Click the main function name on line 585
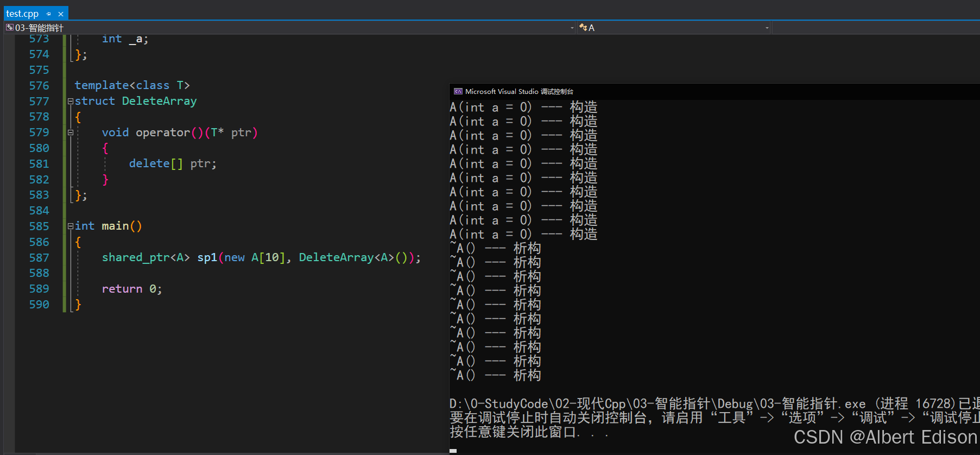980x455 pixels. (x=115, y=226)
